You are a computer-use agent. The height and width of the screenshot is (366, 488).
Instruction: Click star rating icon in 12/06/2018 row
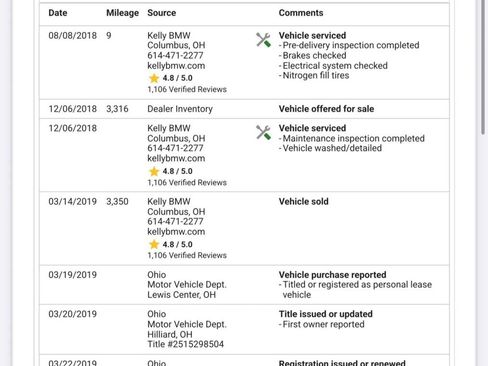[x=154, y=171]
